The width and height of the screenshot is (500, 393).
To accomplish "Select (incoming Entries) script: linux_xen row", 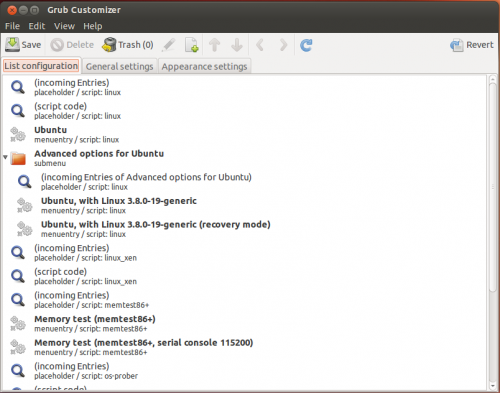I will pos(245,253).
